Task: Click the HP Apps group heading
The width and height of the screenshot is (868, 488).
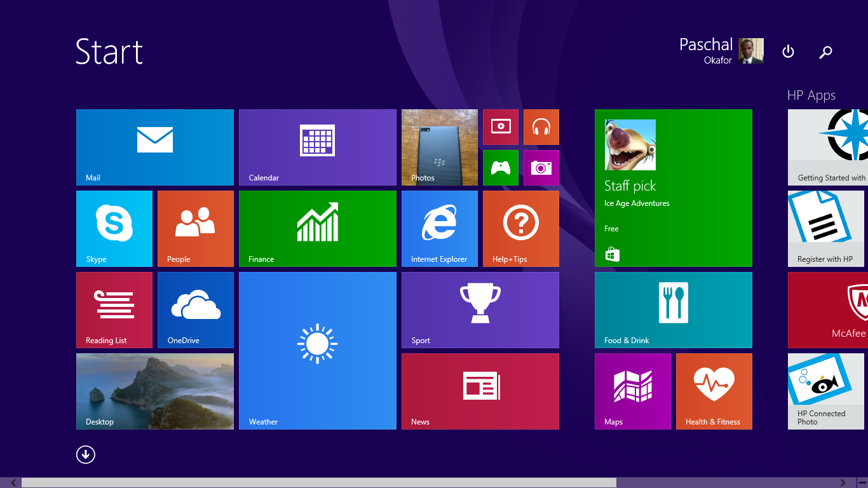Action: [811, 95]
